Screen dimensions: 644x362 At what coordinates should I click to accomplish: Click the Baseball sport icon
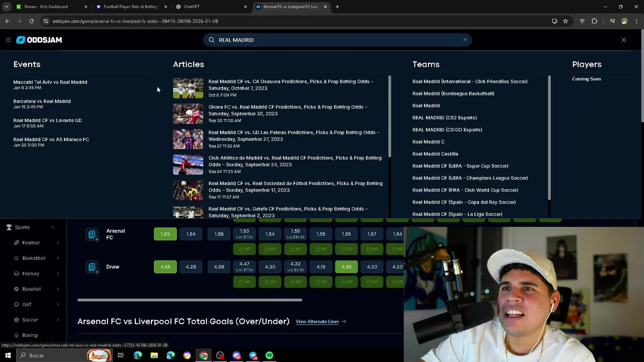(x=17, y=289)
